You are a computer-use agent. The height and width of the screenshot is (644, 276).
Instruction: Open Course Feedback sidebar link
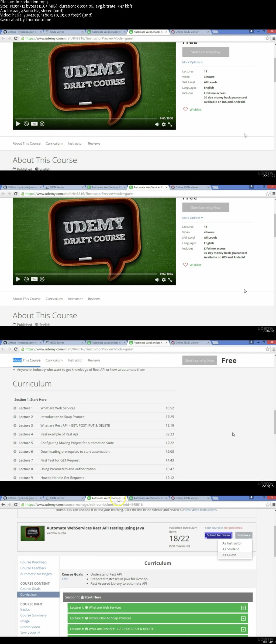pos(33,568)
